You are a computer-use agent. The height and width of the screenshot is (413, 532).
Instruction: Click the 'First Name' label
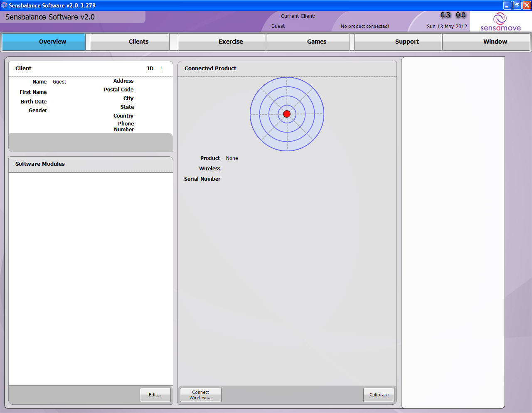[33, 92]
